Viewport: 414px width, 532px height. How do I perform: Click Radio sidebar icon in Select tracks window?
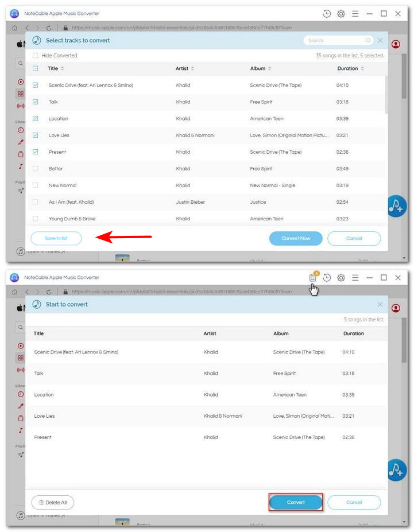pos(21,106)
